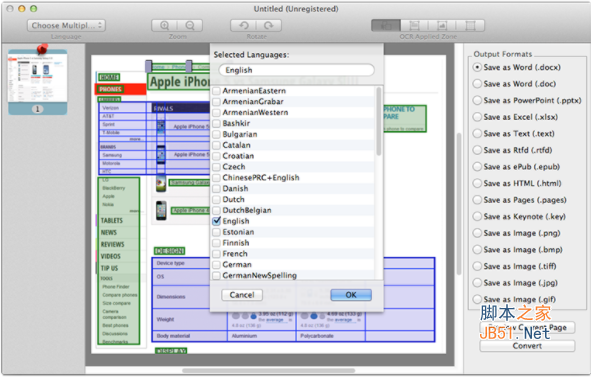Screen dimensions: 591x377
Task: Choose the table zone tool
Action: (470, 26)
